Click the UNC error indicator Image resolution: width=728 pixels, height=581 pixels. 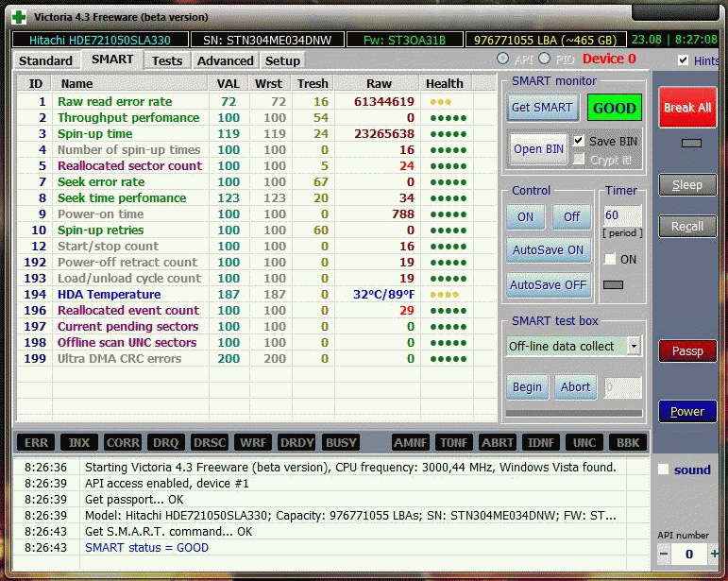click(x=584, y=442)
